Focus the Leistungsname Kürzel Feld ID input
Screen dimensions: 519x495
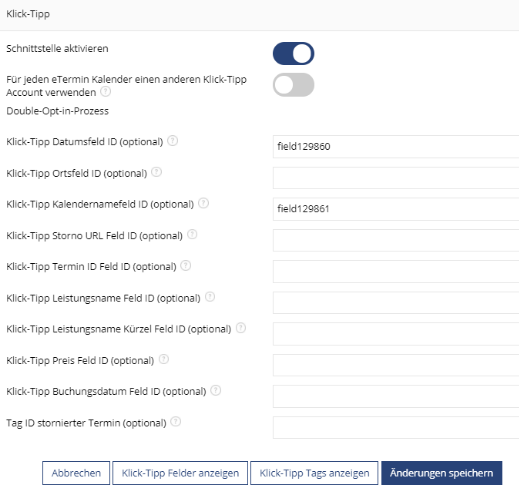coord(396,334)
